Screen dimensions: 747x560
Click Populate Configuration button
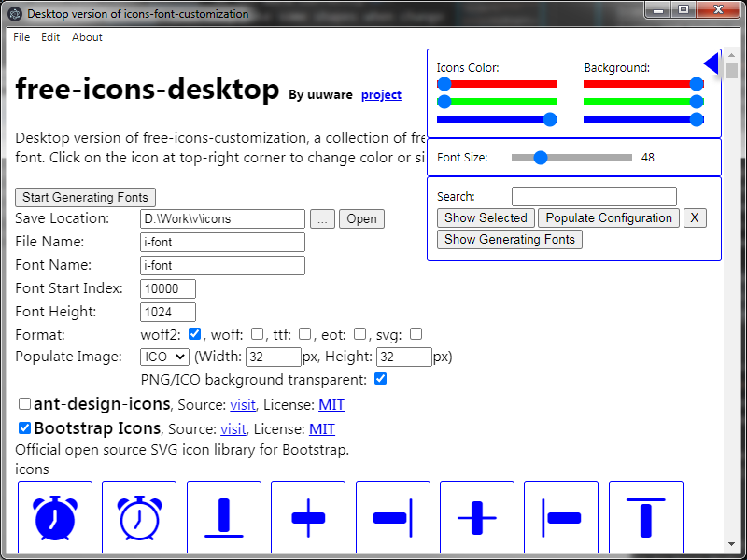609,218
